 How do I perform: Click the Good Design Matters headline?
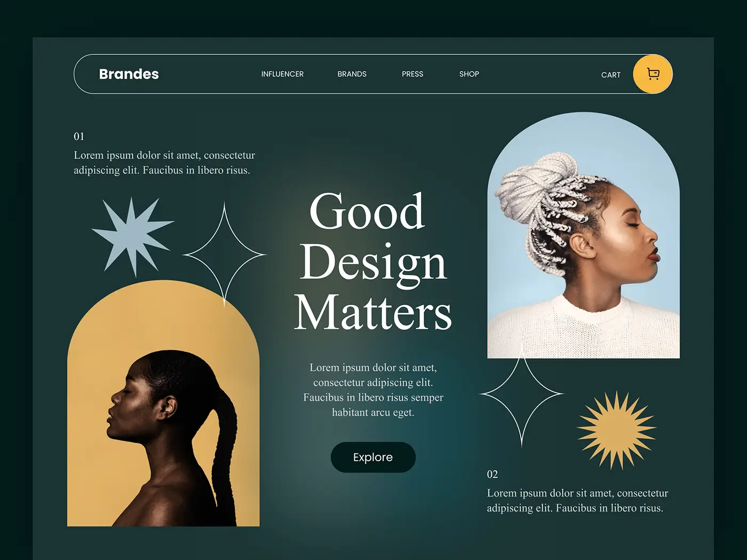click(x=373, y=261)
